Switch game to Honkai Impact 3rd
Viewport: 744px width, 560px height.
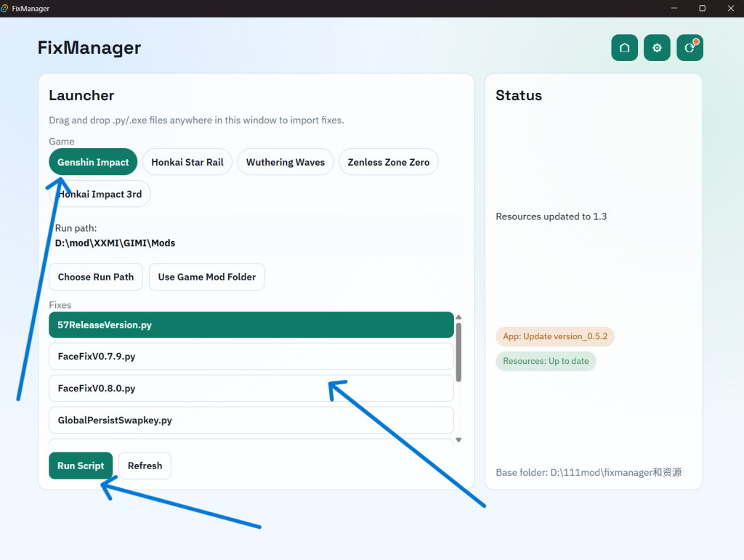(x=100, y=194)
